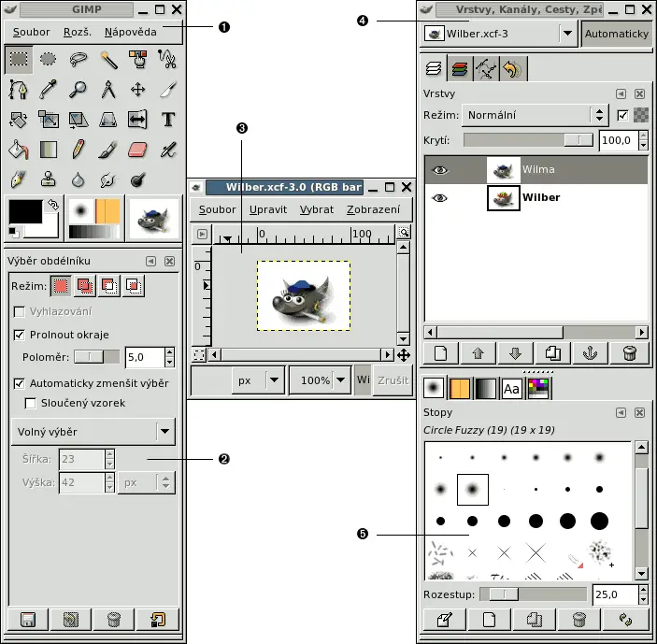
Task: Activate the Zoom magnifier tool
Action: (79, 90)
